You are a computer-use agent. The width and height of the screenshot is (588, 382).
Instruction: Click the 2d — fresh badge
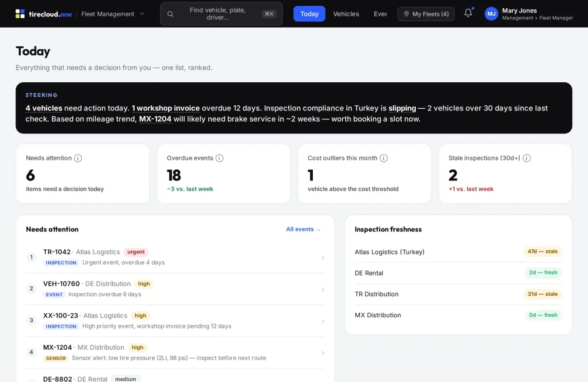click(x=543, y=273)
